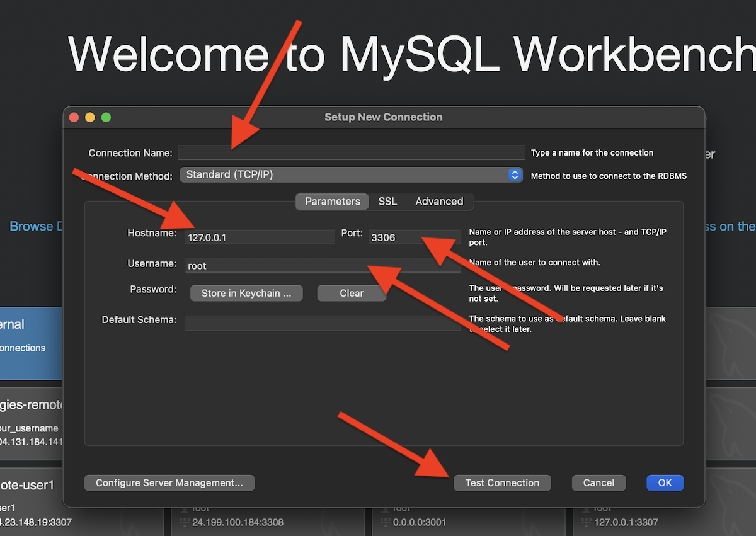Confirm the connection with OK
Viewport: 756px width, 536px height.
pyautogui.click(x=665, y=483)
